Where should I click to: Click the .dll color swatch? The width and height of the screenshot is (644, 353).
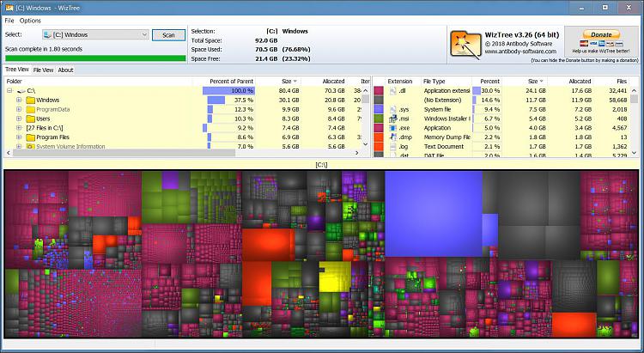[x=379, y=91]
